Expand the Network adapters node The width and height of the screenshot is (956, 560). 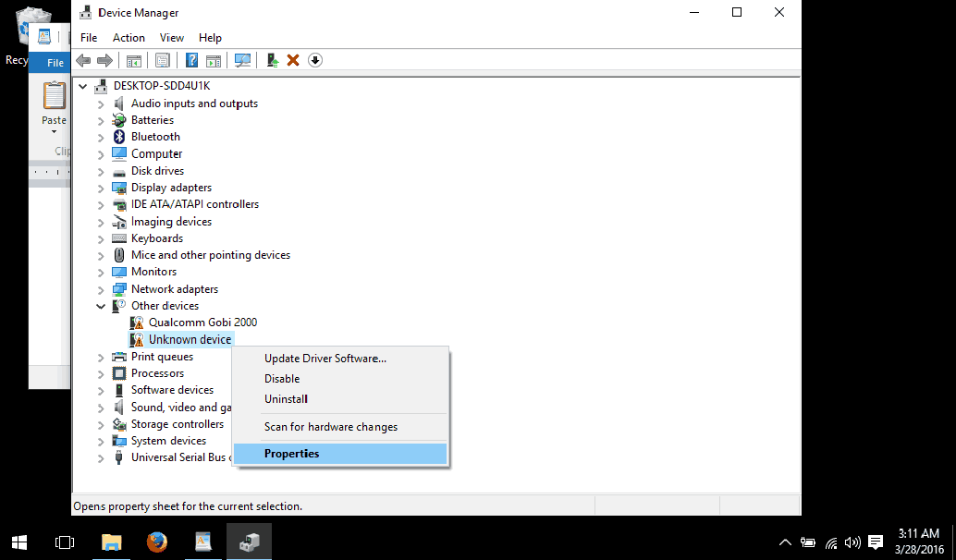(x=102, y=289)
